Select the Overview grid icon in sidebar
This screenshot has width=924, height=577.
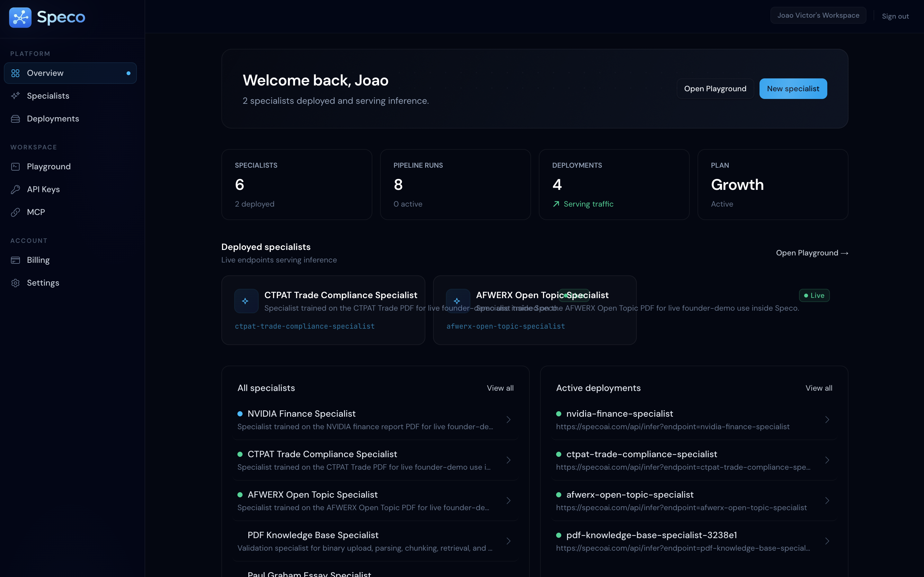(16, 73)
